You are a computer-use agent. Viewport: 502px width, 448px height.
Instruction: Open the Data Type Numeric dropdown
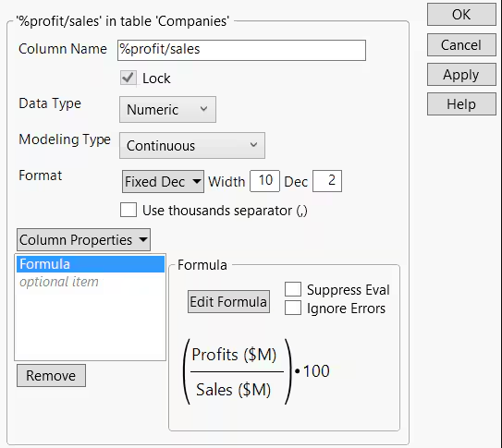click(167, 109)
